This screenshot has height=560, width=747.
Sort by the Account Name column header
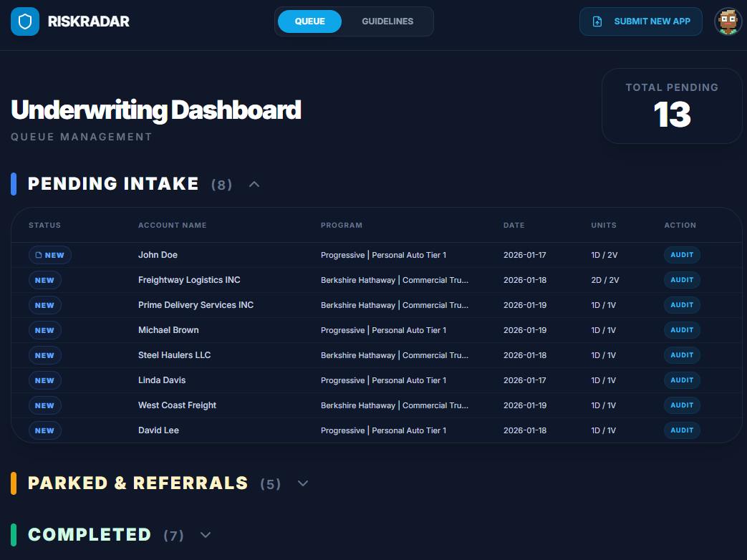click(x=172, y=225)
